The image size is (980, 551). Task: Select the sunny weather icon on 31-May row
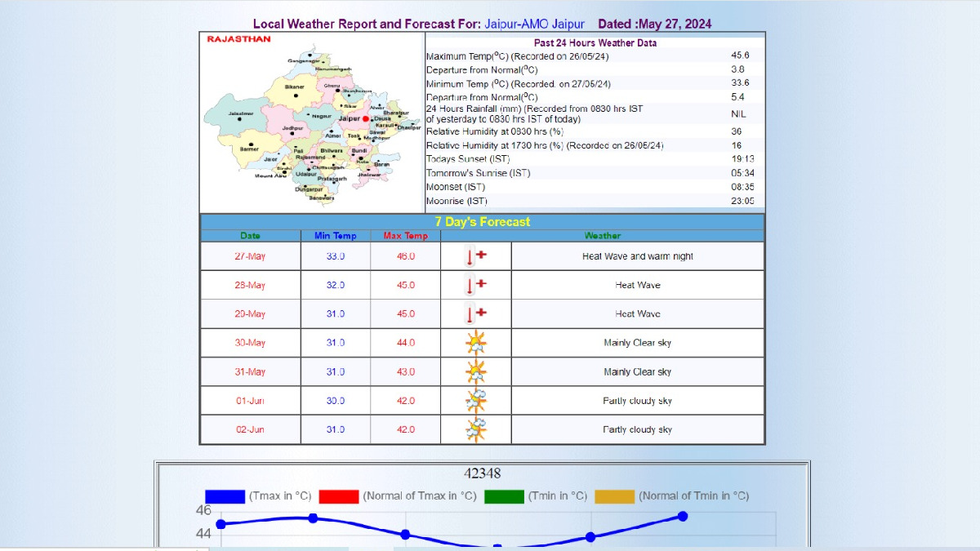click(x=476, y=371)
